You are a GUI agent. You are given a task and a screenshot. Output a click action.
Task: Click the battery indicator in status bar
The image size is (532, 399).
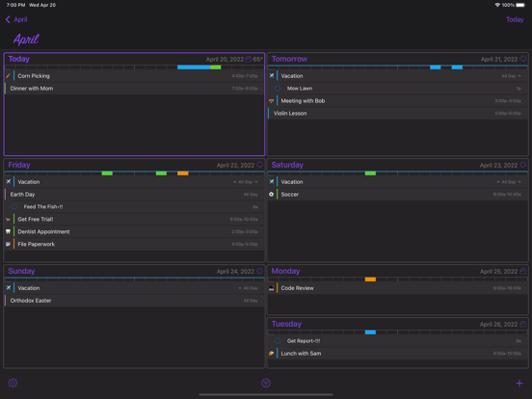[x=520, y=5]
